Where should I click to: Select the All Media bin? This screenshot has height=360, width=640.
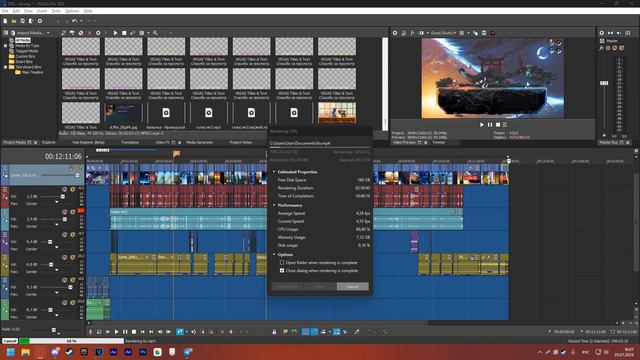click(x=22, y=40)
